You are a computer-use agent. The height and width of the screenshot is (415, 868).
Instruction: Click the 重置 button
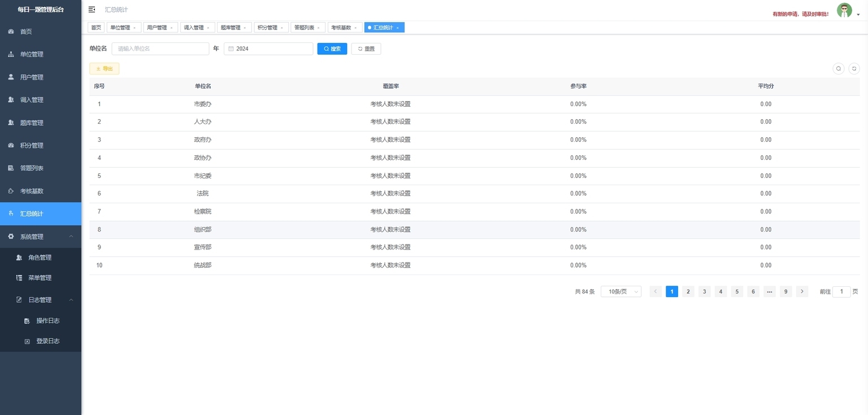click(x=366, y=49)
